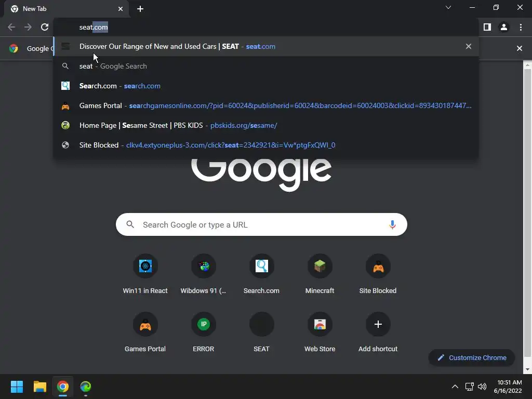The image size is (532, 399).
Task: Select the Search.com suggestion
Action: point(266,86)
